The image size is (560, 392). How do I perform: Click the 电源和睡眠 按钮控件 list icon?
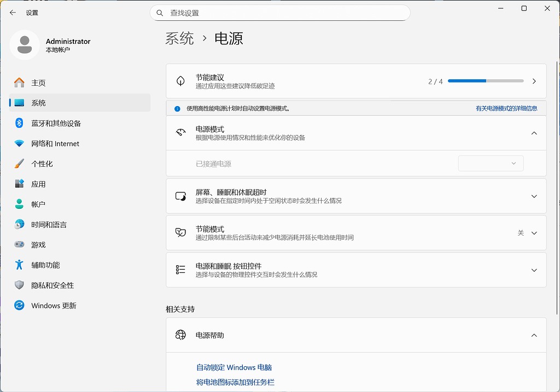pos(180,270)
